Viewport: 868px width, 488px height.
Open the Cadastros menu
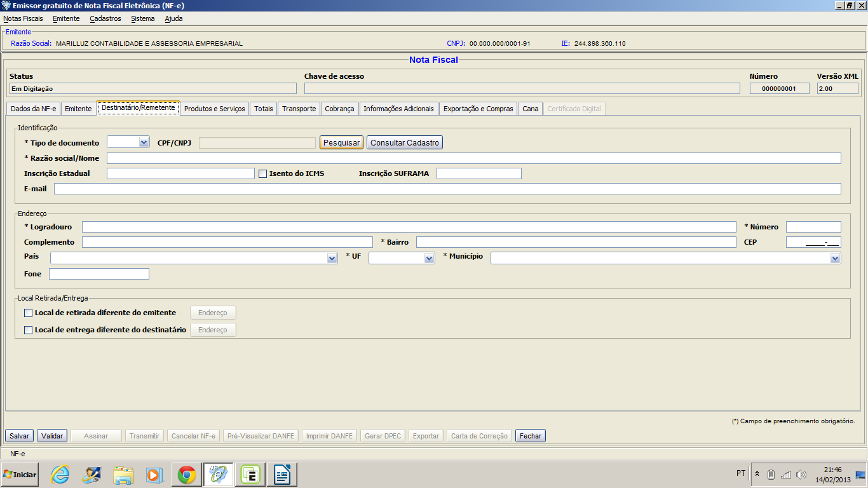click(105, 18)
